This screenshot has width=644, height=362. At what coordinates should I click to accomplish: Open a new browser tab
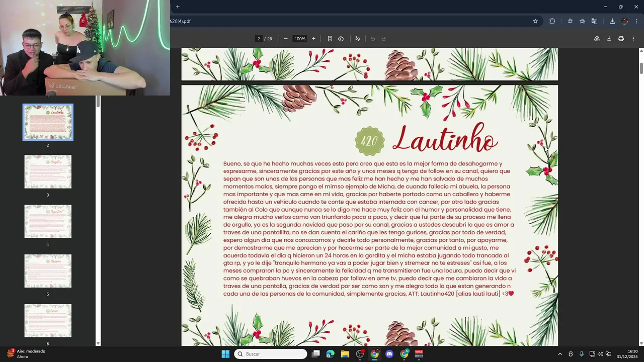178,7
